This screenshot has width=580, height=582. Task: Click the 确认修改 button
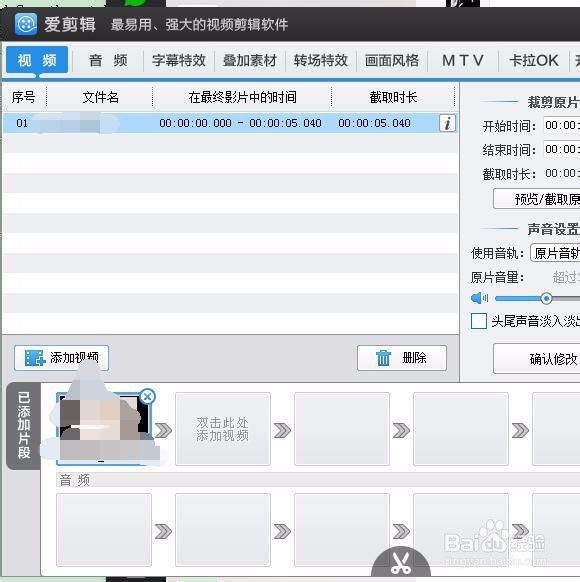[537, 359]
